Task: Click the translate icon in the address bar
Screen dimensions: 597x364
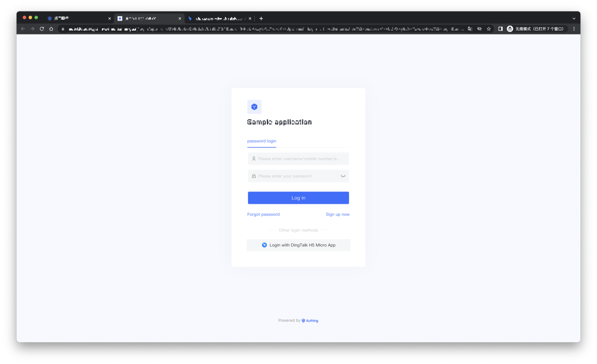Action: point(470,29)
